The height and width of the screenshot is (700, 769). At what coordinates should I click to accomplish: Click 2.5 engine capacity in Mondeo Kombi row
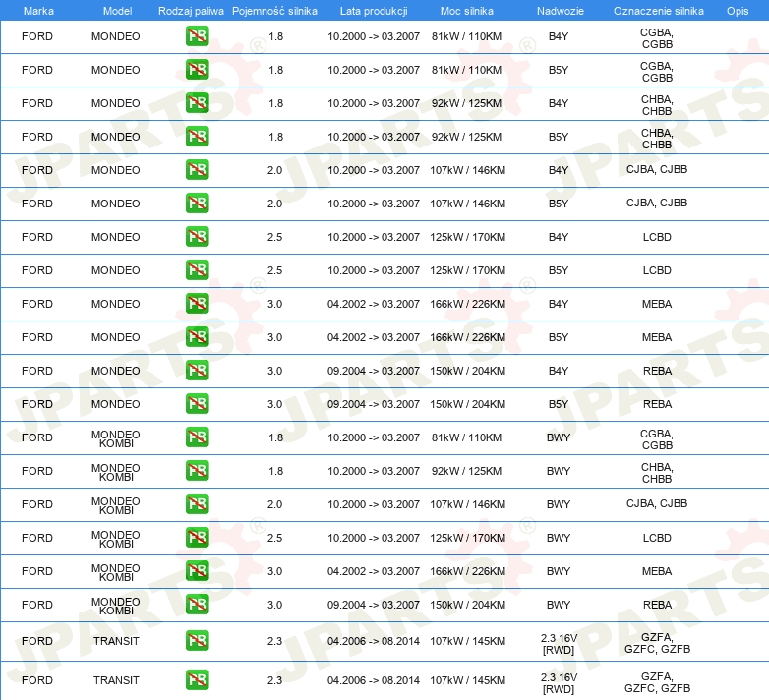click(x=274, y=538)
